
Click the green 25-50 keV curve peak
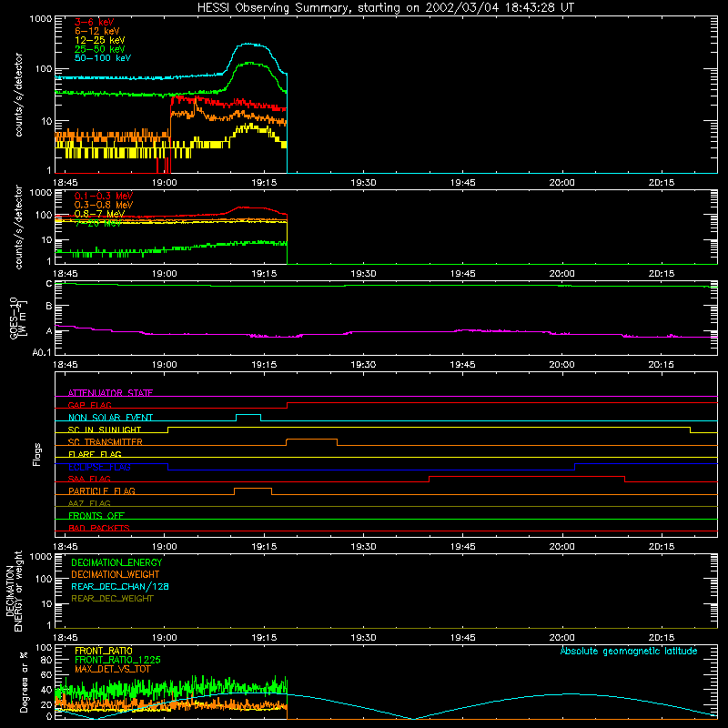(249, 63)
